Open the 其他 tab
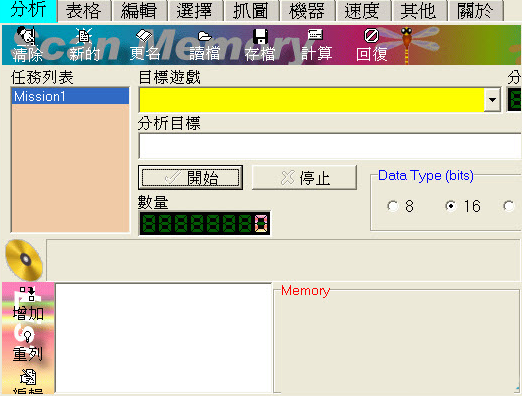The height and width of the screenshot is (396, 522). point(419,11)
